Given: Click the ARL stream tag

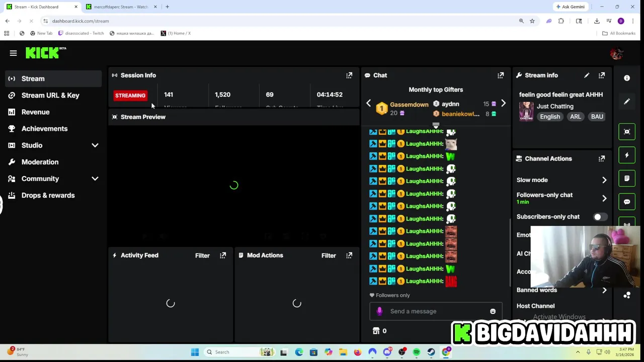Looking at the screenshot, I should [x=575, y=117].
